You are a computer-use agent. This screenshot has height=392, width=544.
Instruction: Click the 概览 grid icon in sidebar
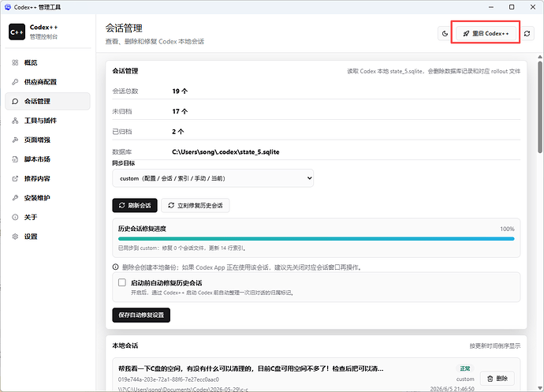point(15,62)
